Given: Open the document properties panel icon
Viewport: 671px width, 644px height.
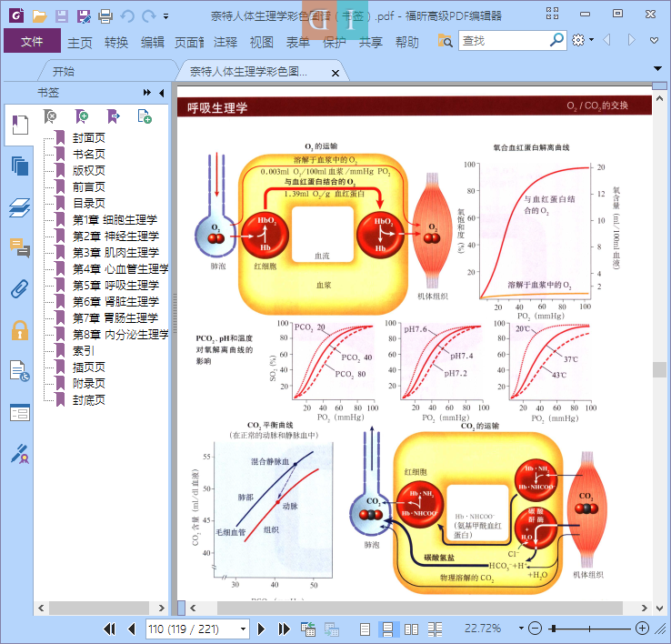Looking at the screenshot, I should tap(20, 371).
